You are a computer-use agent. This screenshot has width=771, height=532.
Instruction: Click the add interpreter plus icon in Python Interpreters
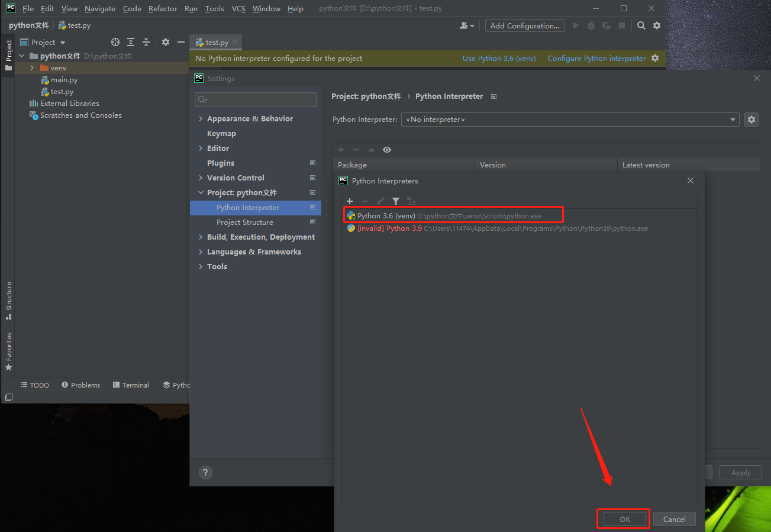click(350, 201)
